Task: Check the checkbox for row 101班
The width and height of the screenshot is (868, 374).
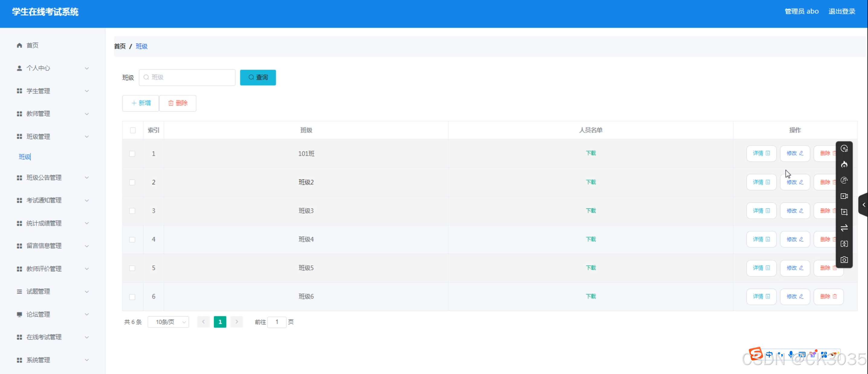Action: click(x=132, y=154)
